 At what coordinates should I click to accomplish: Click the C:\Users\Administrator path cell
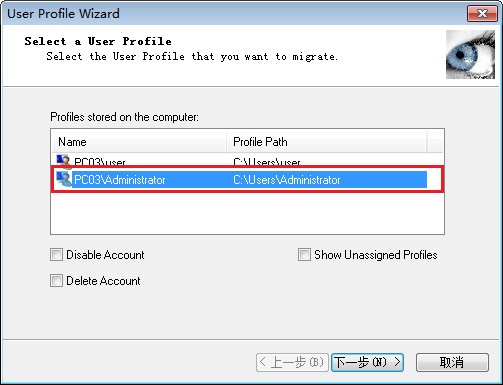click(287, 180)
